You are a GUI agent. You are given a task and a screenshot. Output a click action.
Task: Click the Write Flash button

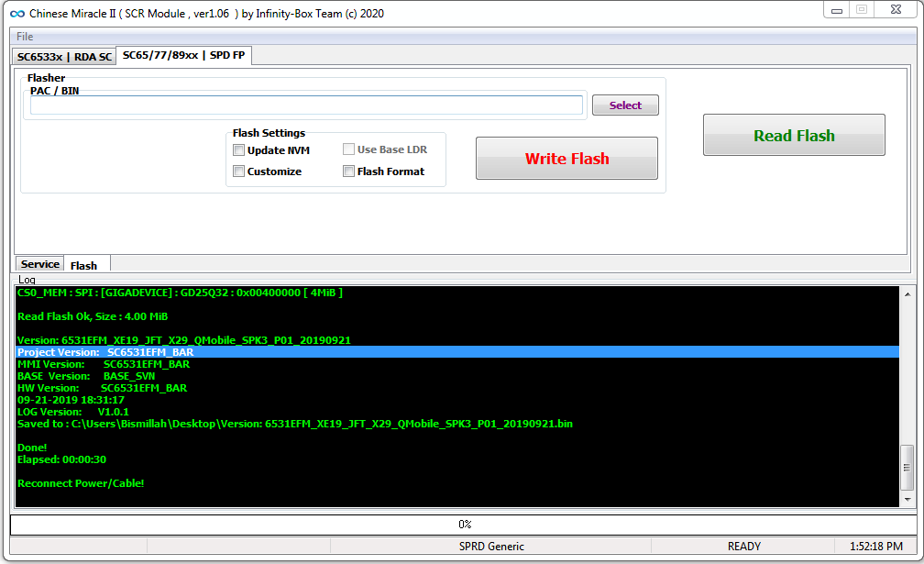click(x=566, y=159)
